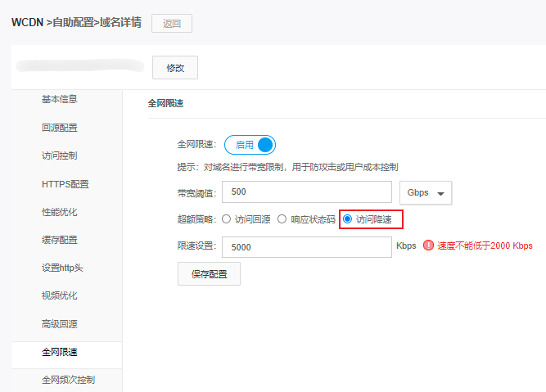Open 设置http头 in the sidebar
The height and width of the screenshot is (392, 546).
click(62, 268)
